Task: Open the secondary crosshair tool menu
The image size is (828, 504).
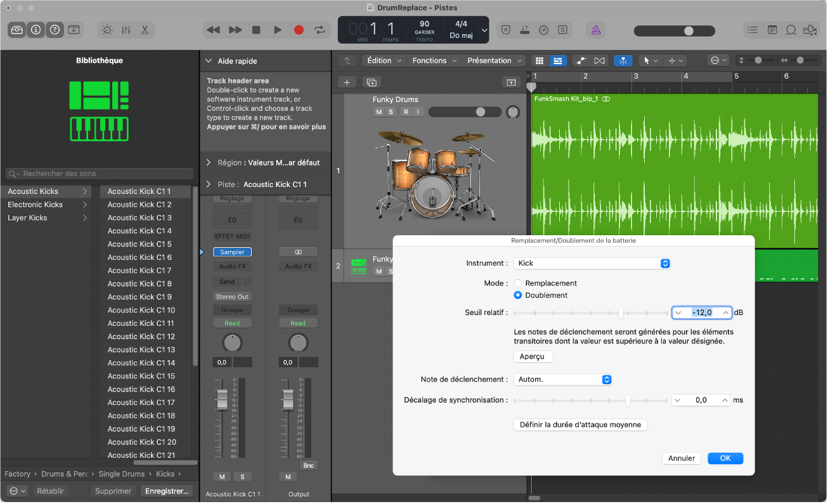Action: [x=675, y=61]
